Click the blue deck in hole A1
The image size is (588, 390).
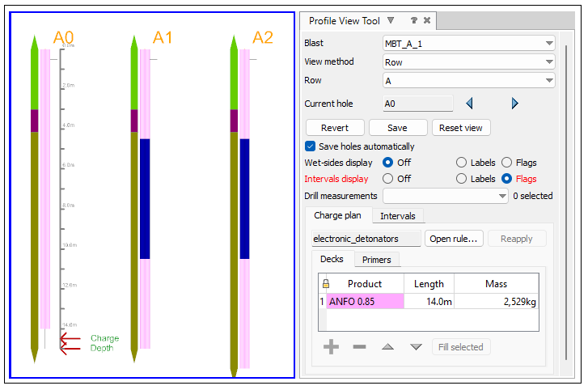(x=145, y=199)
